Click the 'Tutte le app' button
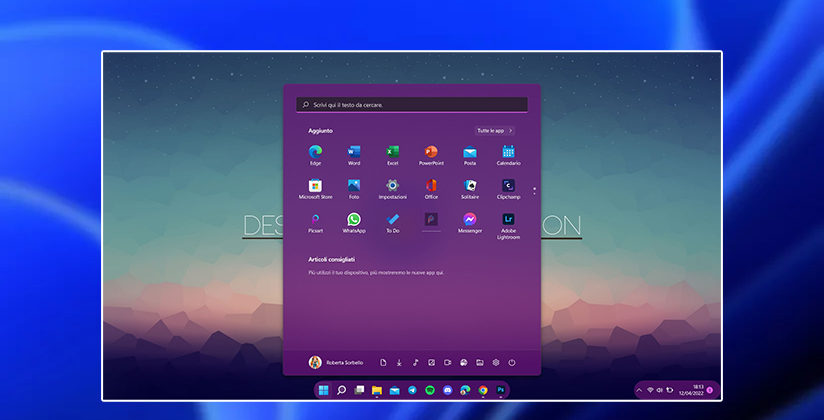 click(x=495, y=130)
